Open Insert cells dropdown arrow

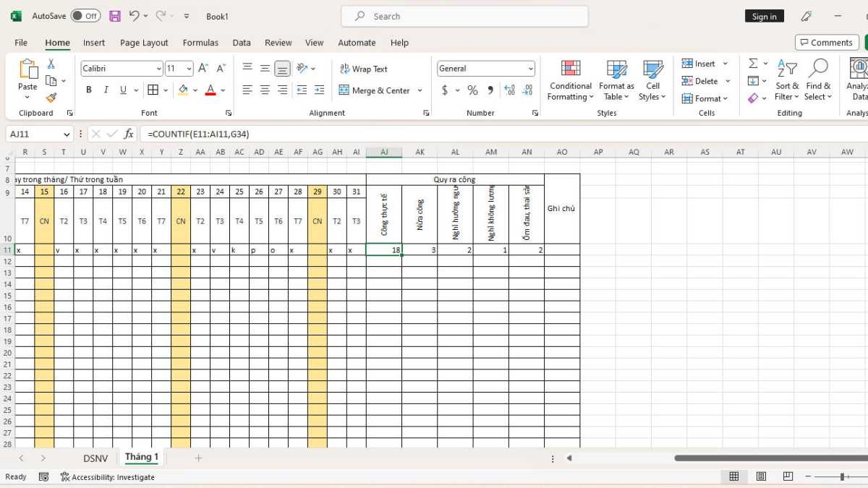726,64
